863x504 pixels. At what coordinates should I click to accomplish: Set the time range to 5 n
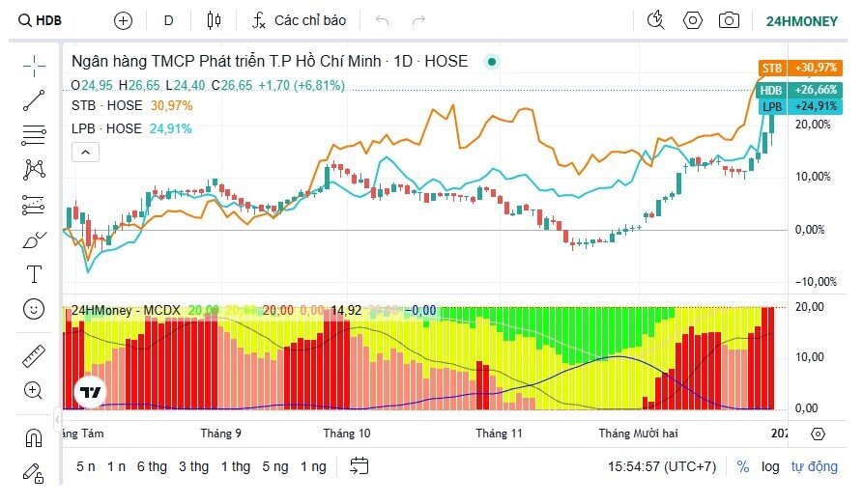click(86, 466)
